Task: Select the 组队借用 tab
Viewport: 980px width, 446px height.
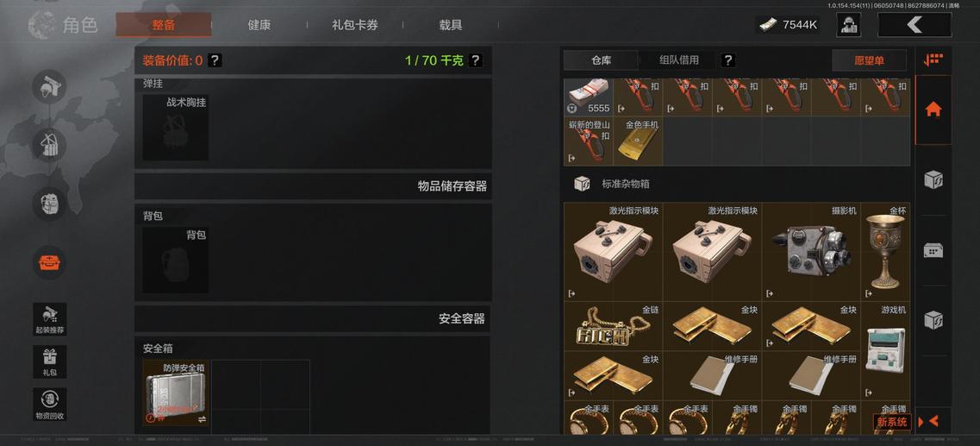Action: tap(678, 60)
